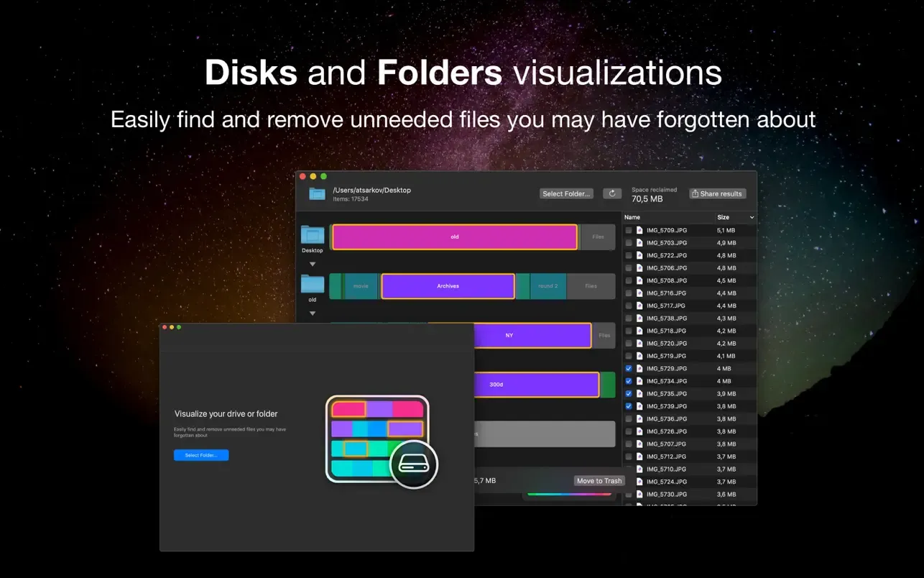This screenshot has height=578, width=924.
Task: Select the purple Archives block in the treemap
Action: point(447,285)
